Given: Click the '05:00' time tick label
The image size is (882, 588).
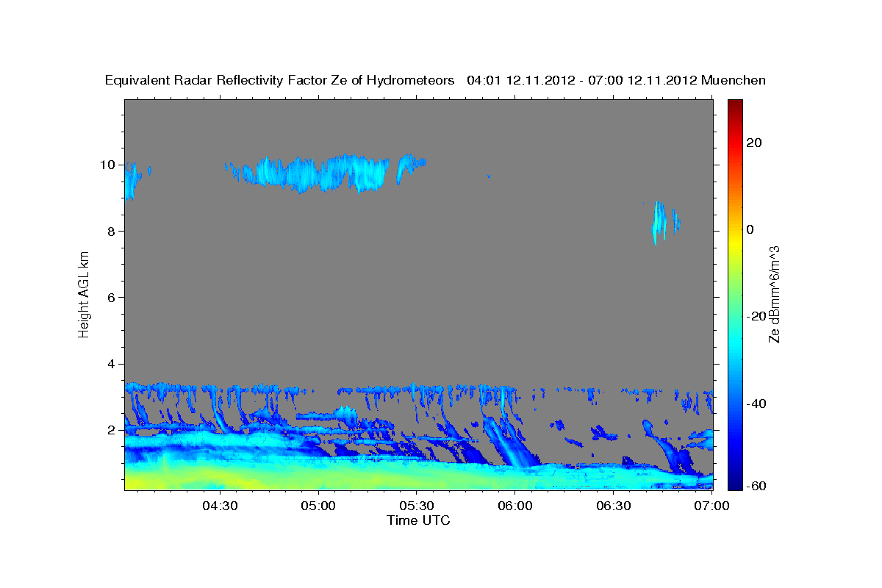Looking at the screenshot, I should pos(319,506).
